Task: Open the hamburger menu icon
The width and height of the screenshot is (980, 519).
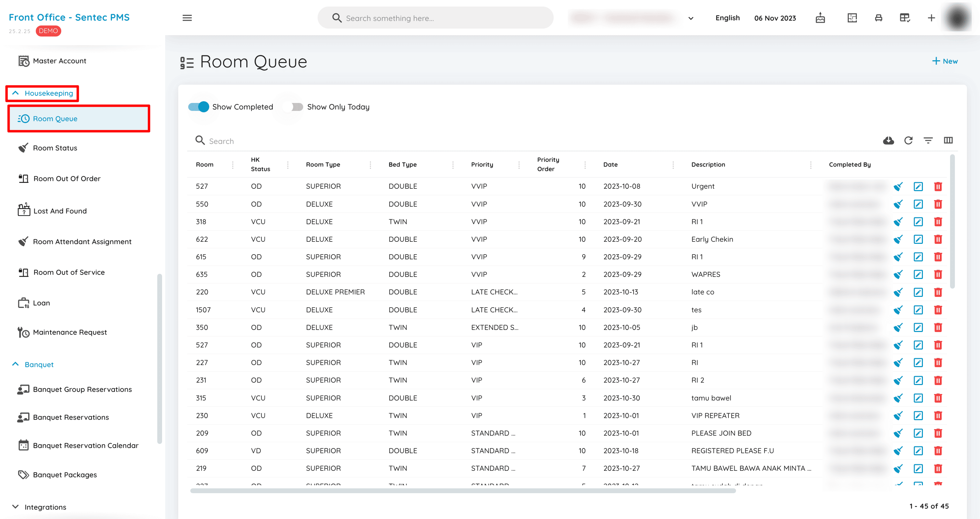Action: pos(187,18)
